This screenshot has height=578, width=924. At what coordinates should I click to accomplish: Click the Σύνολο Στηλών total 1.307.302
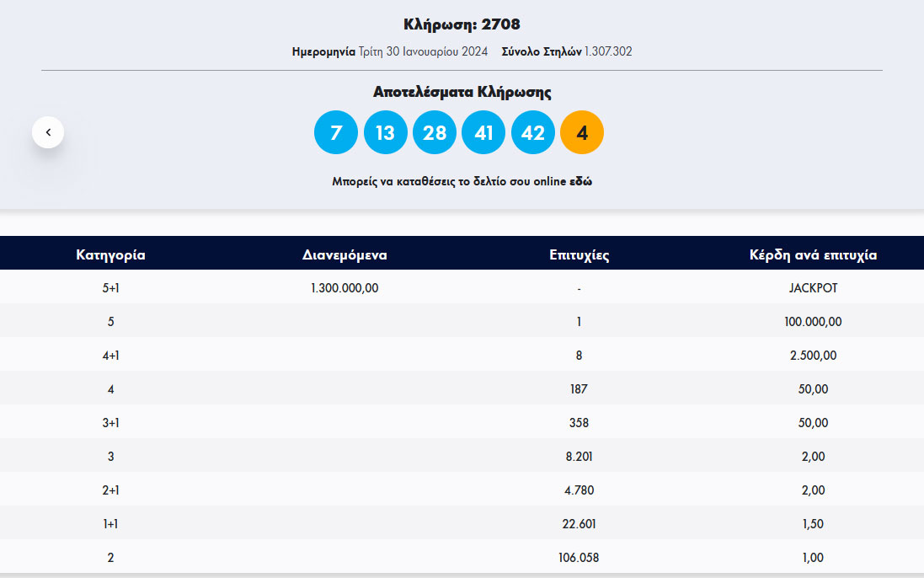(x=608, y=51)
